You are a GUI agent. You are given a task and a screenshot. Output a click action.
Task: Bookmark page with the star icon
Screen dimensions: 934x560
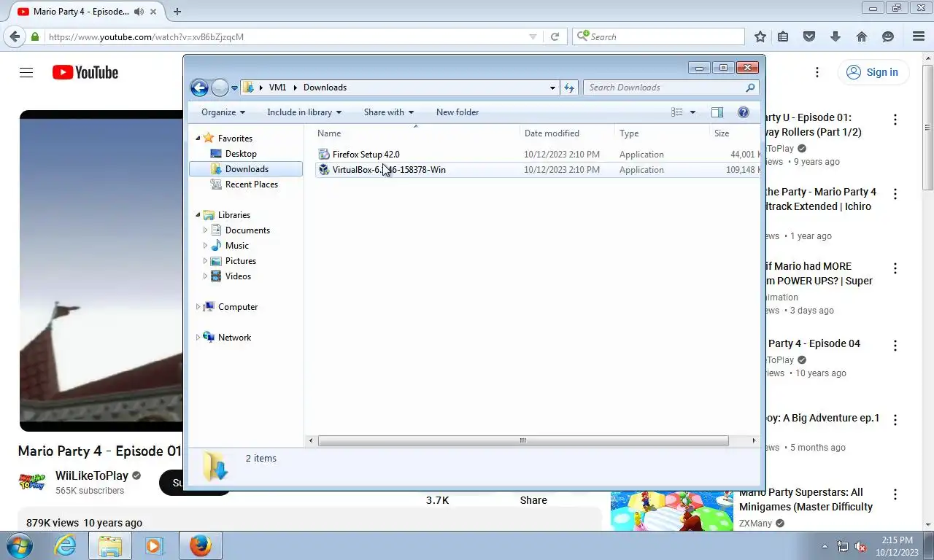(x=760, y=36)
